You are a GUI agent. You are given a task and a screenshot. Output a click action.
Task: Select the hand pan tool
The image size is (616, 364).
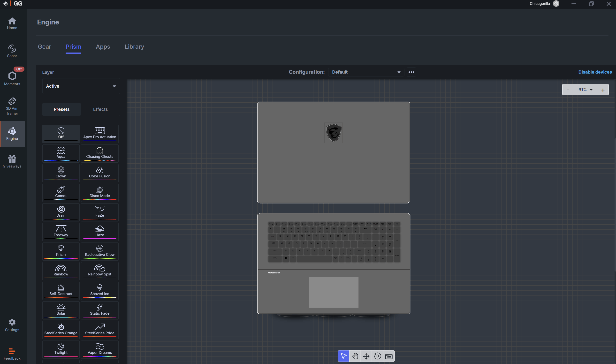pos(355,356)
